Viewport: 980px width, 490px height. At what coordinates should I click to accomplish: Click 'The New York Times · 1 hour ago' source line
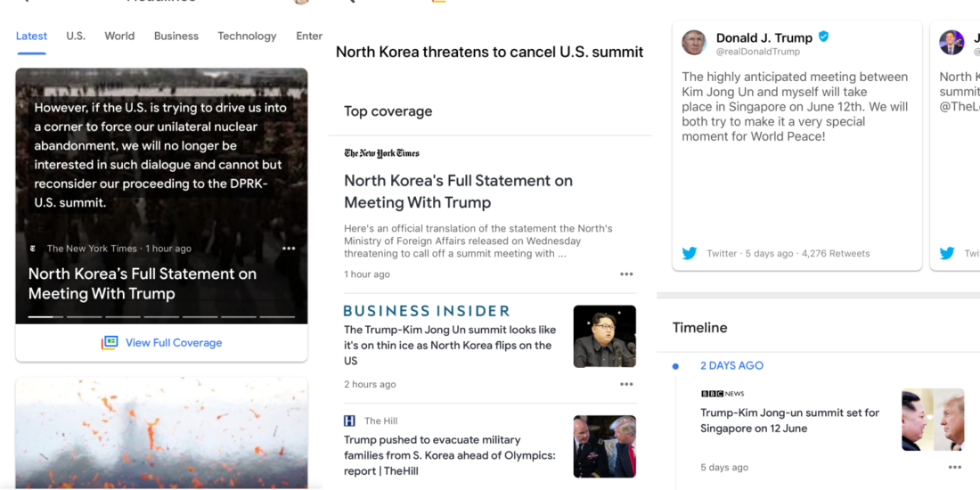(119, 249)
